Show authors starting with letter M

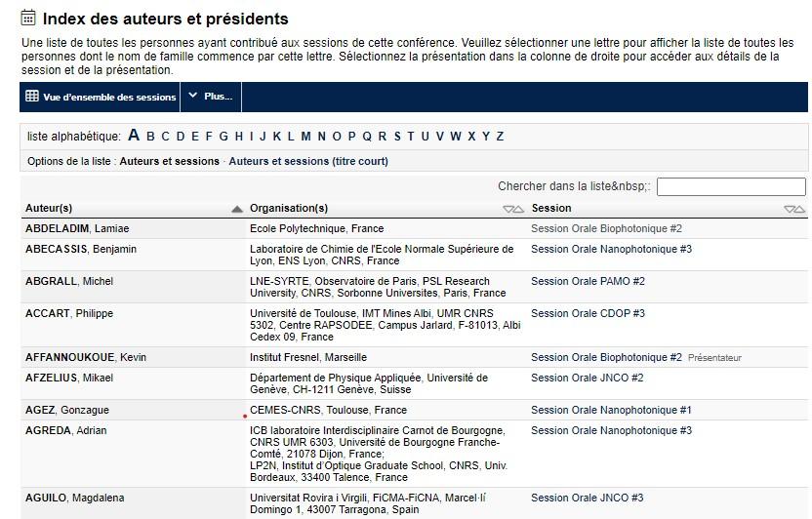305,137
